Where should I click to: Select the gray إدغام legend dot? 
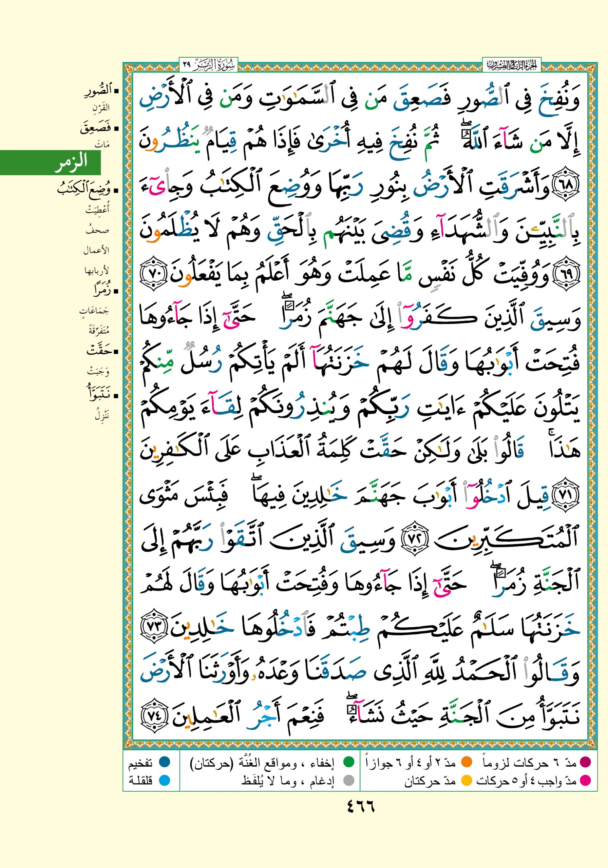(x=348, y=780)
